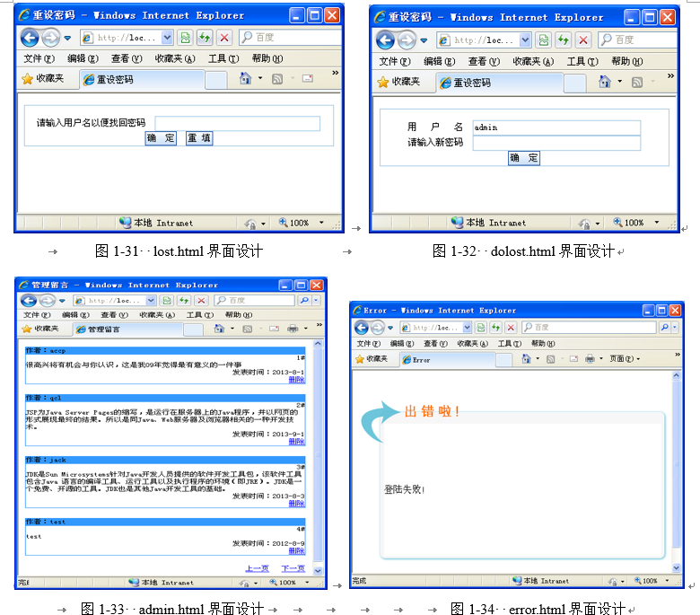The image size is (700, 615).
Task: Click Back arrow in 管理留言 admin window
Action: point(29,301)
